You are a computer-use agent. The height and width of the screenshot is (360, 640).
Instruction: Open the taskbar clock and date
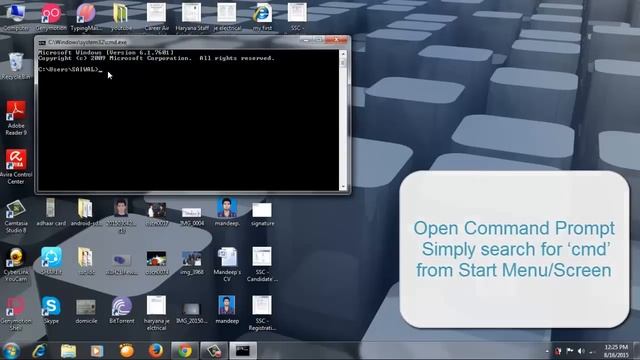click(616, 351)
